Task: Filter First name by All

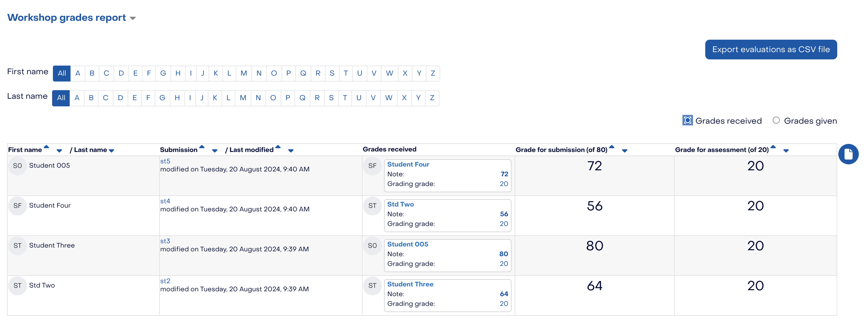Action: [62, 73]
